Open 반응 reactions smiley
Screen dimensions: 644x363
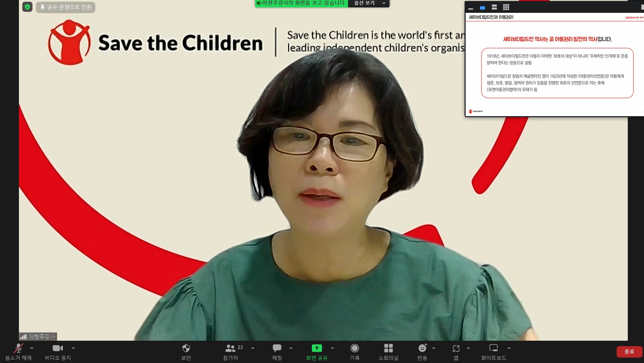(422, 352)
